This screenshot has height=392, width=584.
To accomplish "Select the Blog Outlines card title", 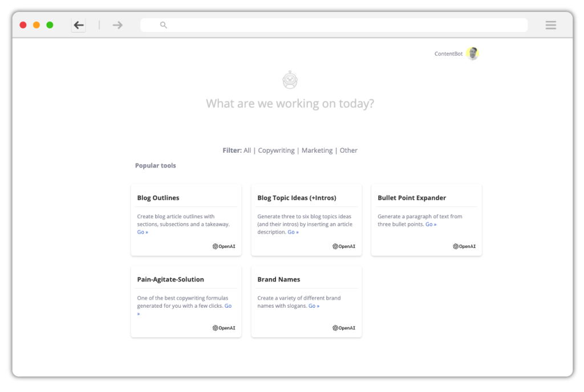I will (159, 198).
